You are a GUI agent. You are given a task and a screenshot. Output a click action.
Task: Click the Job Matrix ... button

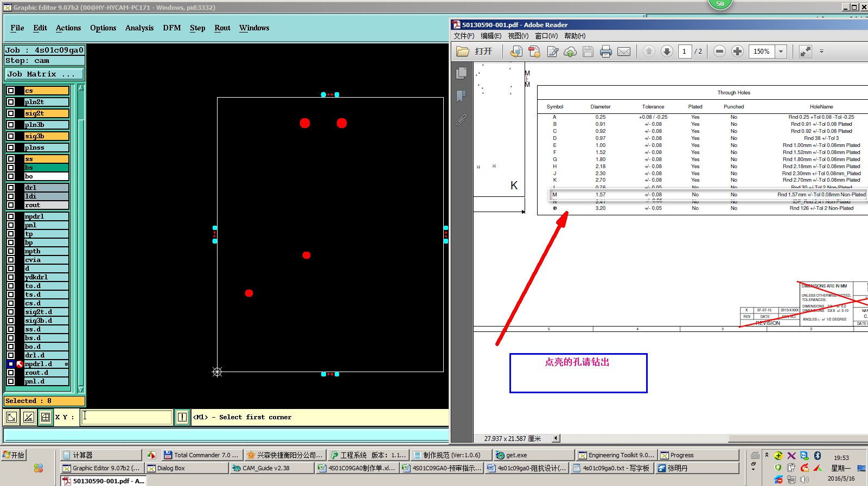[x=44, y=74]
